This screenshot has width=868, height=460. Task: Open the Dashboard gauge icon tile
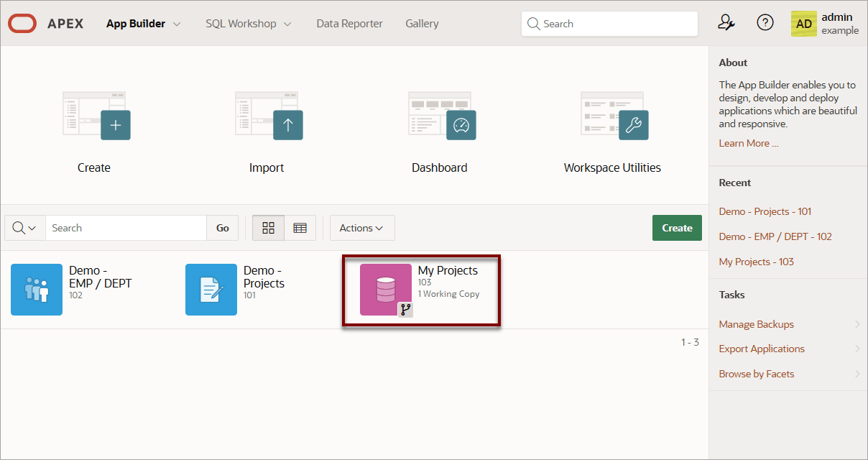click(442, 116)
